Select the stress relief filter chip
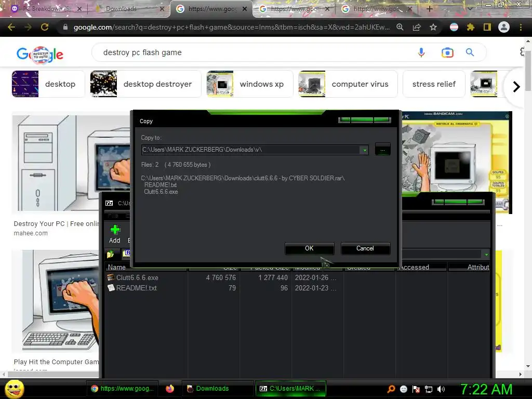 434,84
